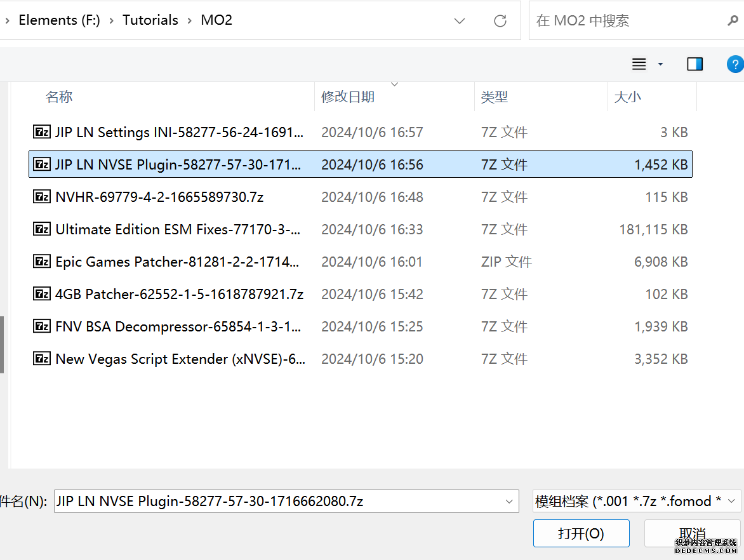This screenshot has height=560, width=744.
Task: Select the Ultimate Edition ESM Fixes file
Action: (178, 229)
